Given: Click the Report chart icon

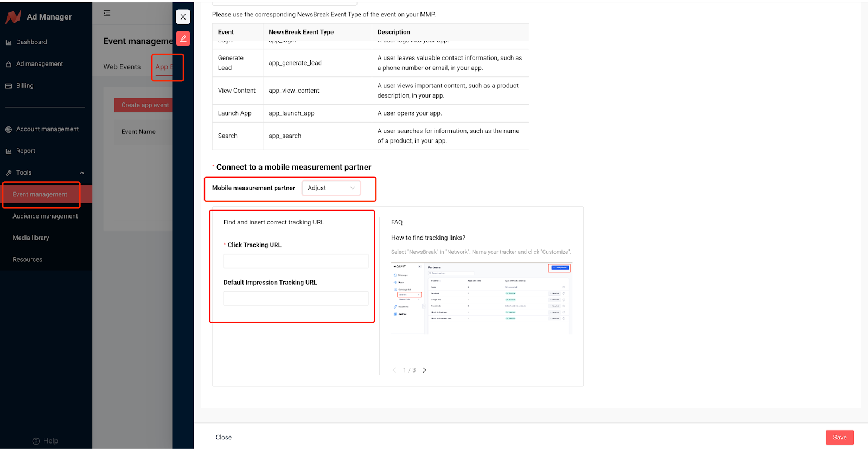Looking at the screenshot, I should click(9, 151).
